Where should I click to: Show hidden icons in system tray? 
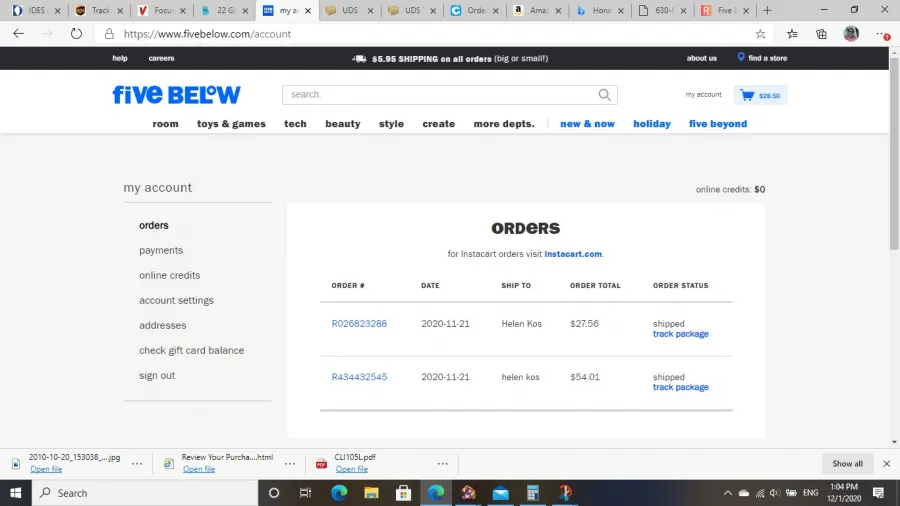pos(727,493)
